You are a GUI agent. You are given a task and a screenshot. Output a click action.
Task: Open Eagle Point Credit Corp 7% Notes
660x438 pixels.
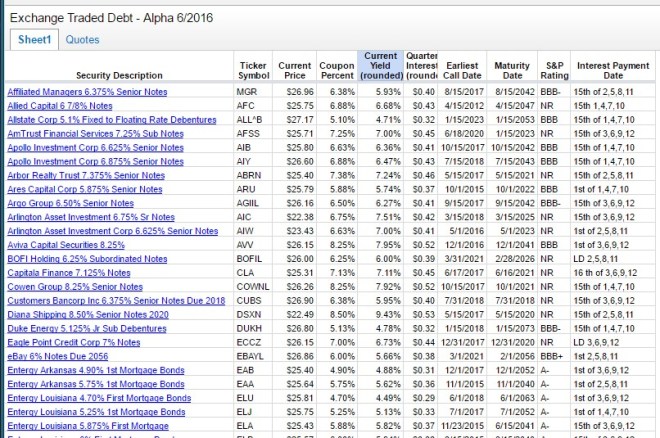74,342
